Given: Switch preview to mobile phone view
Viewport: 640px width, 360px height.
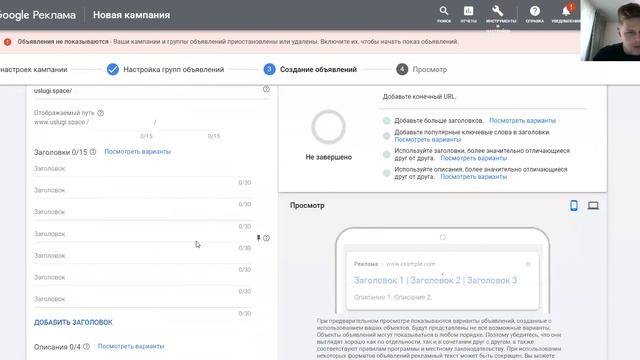Looking at the screenshot, I should [x=574, y=205].
